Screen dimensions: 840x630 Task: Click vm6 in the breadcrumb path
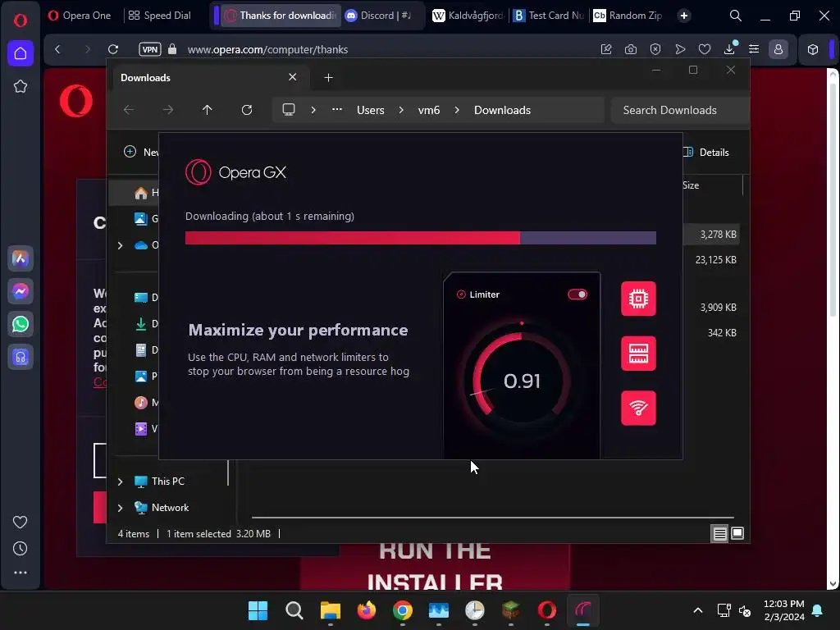tap(428, 111)
